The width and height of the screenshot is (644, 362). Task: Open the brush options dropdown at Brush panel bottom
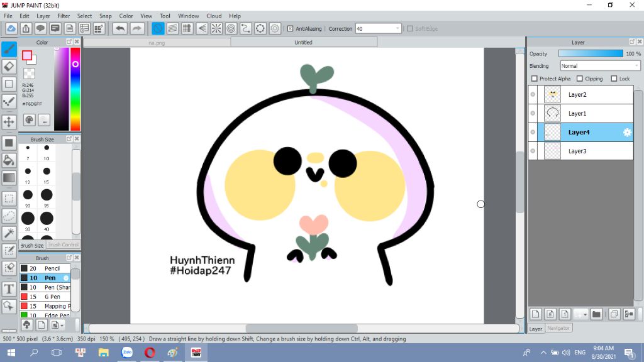pyautogui.click(x=57, y=325)
